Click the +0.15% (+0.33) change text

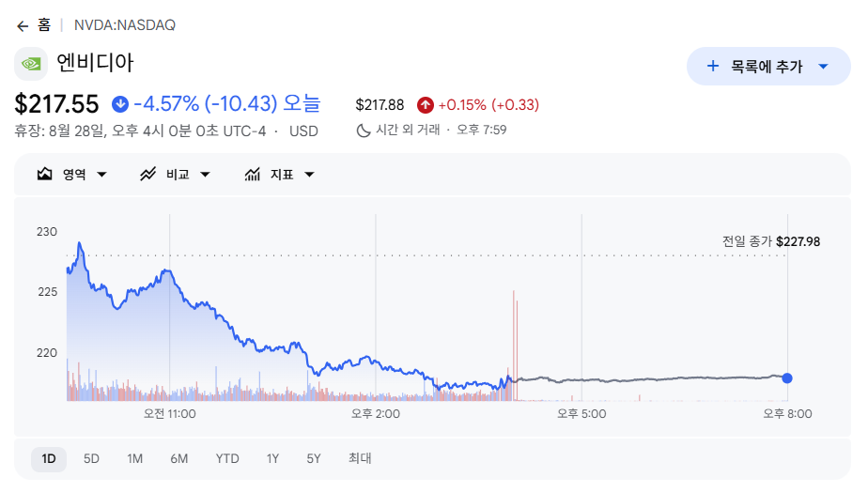tap(488, 104)
